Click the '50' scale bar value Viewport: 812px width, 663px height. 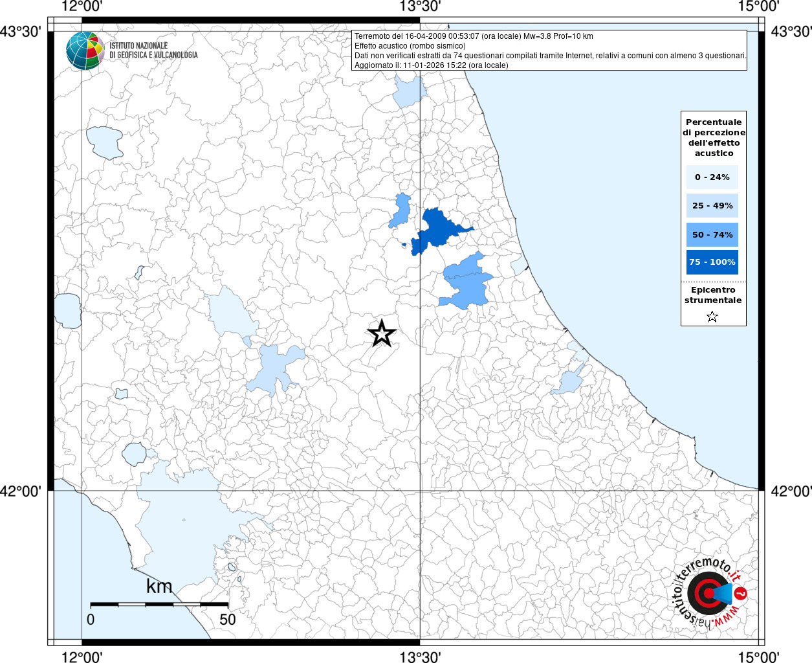pos(228,619)
